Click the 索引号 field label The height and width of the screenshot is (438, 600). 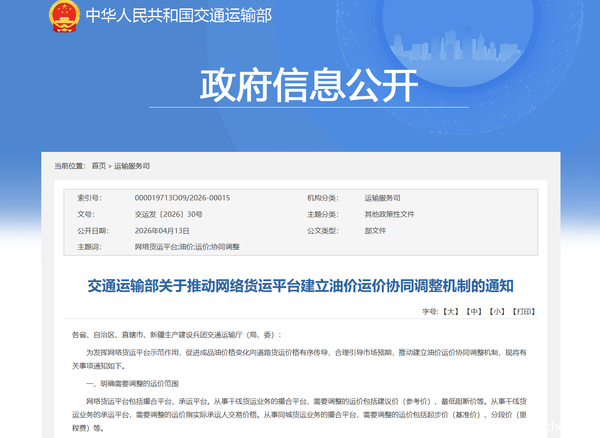click(x=89, y=198)
